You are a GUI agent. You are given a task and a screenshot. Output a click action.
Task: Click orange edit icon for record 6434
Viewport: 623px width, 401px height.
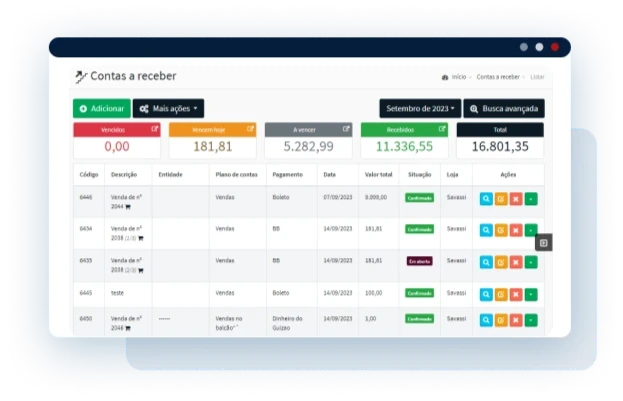tap(501, 230)
